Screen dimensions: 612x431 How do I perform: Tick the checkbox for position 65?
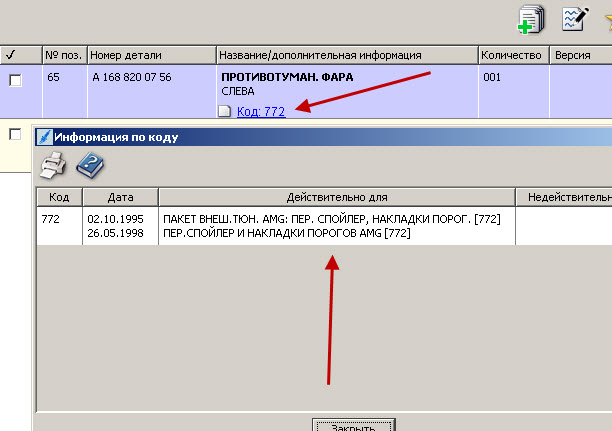coord(15,80)
